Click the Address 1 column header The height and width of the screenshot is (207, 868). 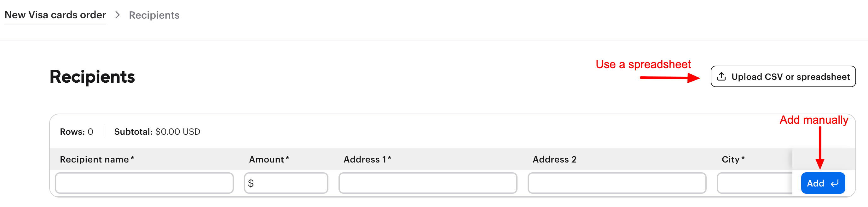(x=367, y=159)
